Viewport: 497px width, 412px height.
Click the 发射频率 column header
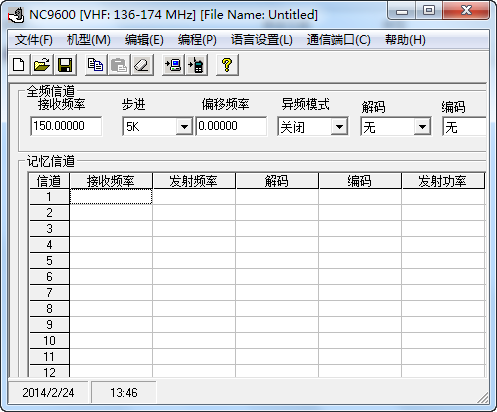[194, 181]
